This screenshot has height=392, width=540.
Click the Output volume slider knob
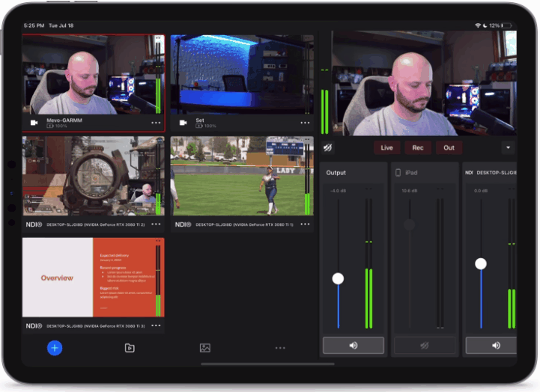338,278
